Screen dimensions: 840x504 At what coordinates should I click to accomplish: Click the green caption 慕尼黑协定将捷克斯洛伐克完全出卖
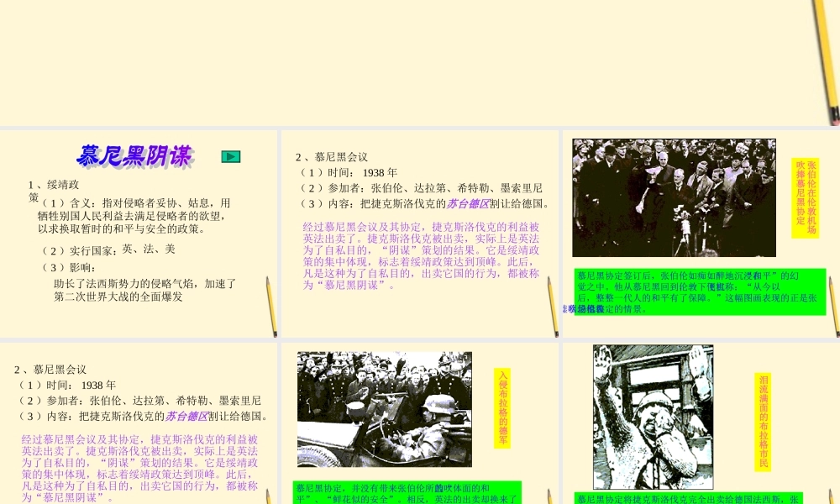click(689, 499)
